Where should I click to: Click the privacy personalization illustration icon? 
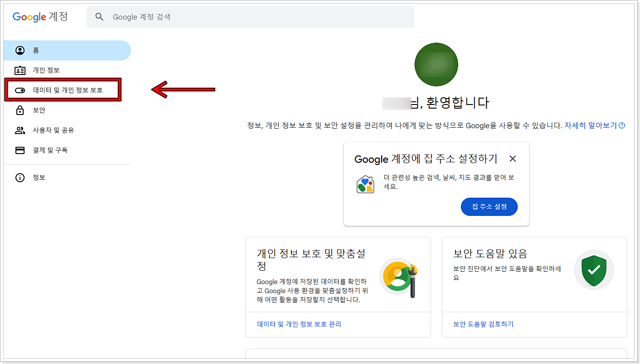click(x=399, y=278)
